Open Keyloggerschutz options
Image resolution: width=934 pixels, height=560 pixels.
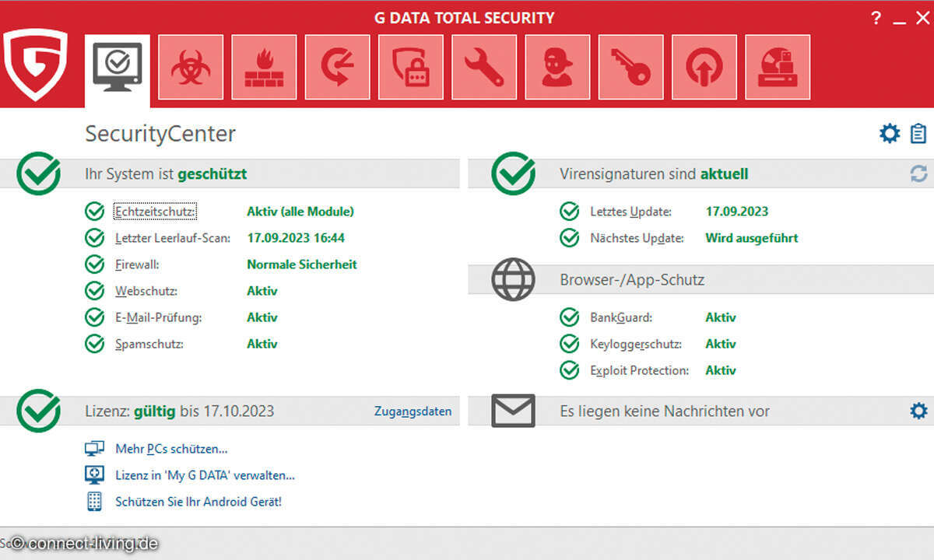coord(636,344)
